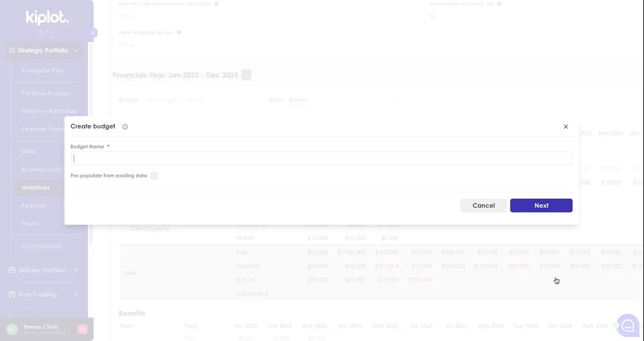This screenshot has height=341, width=644.
Task: Click the Time Tracking calendar icon
Action: click(12, 294)
